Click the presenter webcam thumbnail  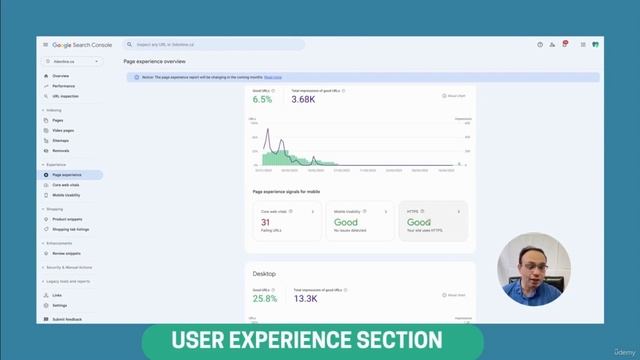534,269
